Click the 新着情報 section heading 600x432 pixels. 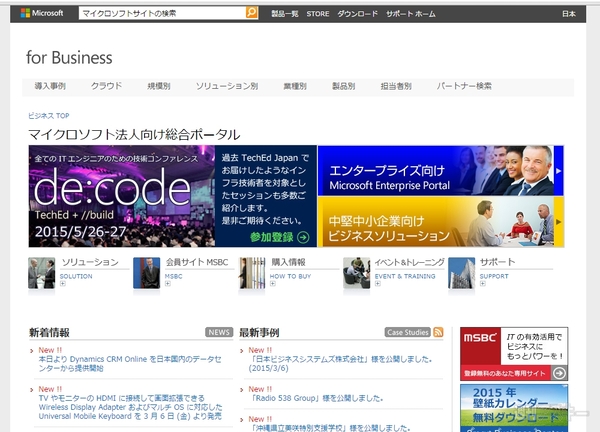(49, 333)
